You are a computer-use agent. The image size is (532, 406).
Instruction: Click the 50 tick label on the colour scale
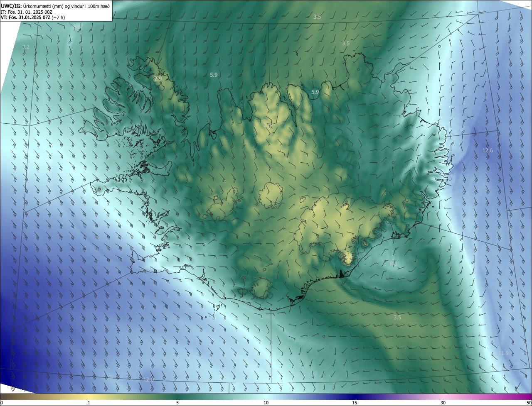529,403
